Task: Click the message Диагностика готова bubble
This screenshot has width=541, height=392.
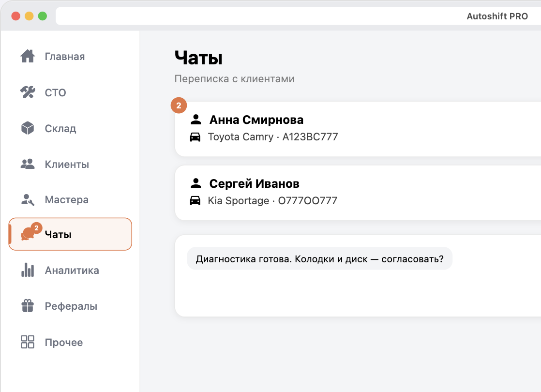Action: (319, 258)
